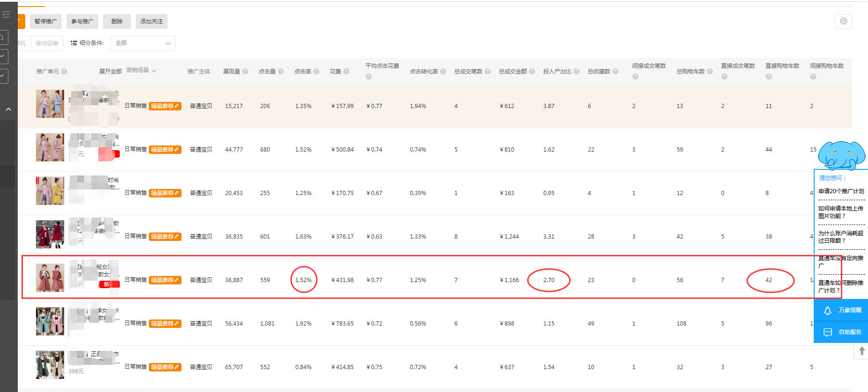Click the scroll-to-top arrow icon
Screen dimensions: 868x392
(861, 351)
